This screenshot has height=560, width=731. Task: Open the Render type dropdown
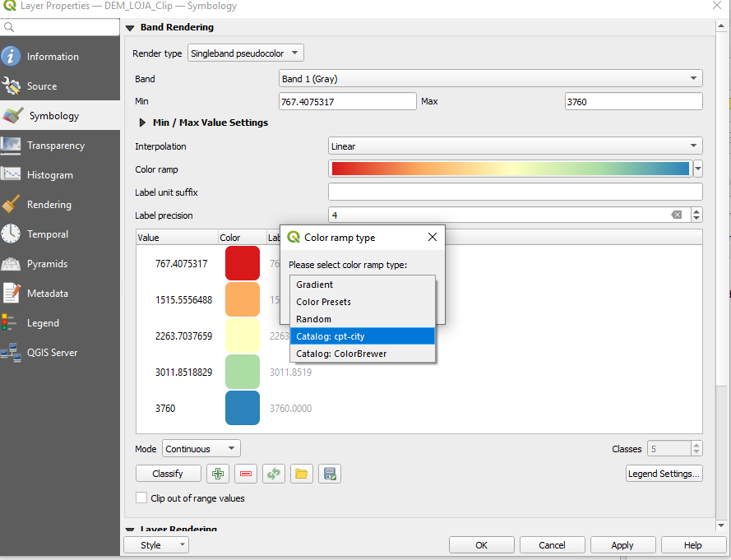tap(246, 53)
